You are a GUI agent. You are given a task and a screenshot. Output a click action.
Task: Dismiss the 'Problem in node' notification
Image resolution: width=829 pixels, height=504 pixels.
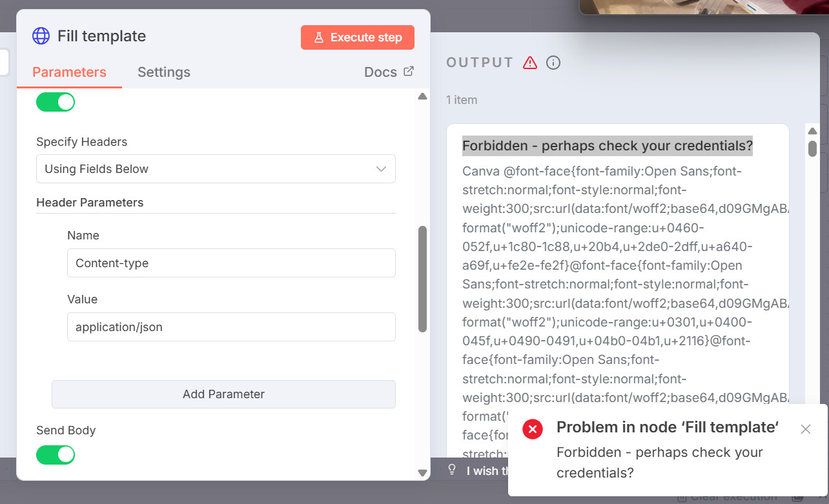pyautogui.click(x=805, y=429)
